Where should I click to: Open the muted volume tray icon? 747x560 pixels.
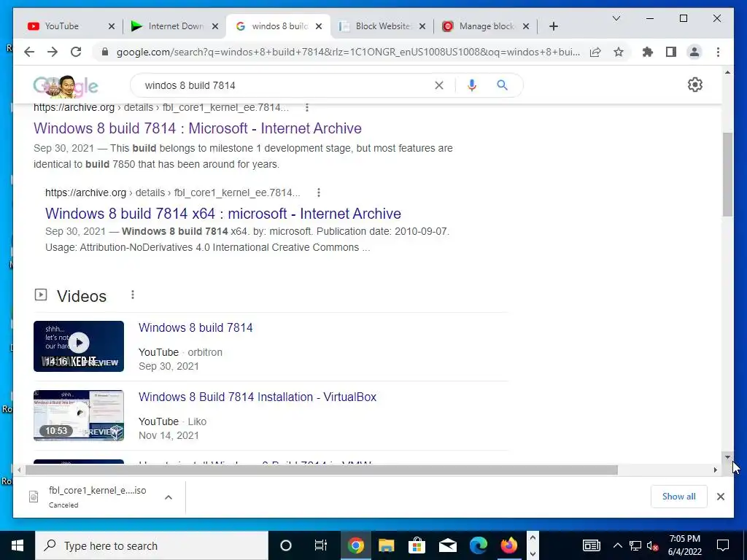point(652,545)
